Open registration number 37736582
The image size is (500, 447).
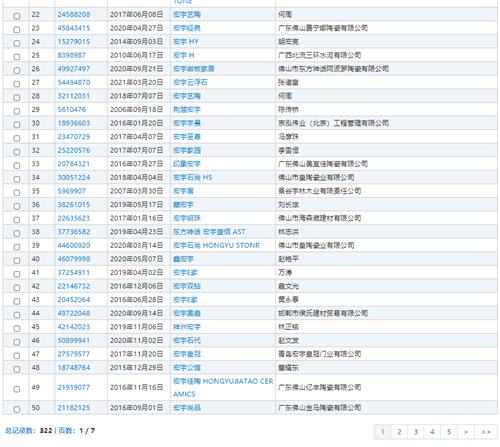click(x=74, y=232)
